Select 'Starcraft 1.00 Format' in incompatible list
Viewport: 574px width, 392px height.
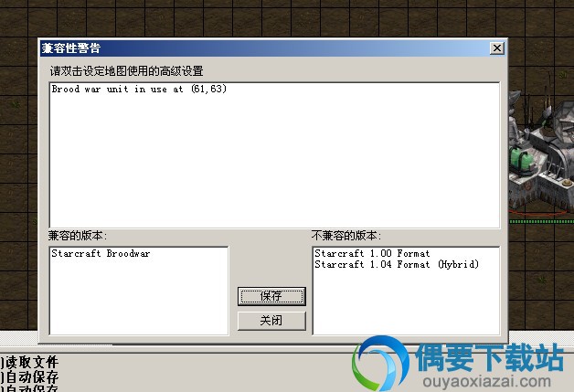point(372,253)
